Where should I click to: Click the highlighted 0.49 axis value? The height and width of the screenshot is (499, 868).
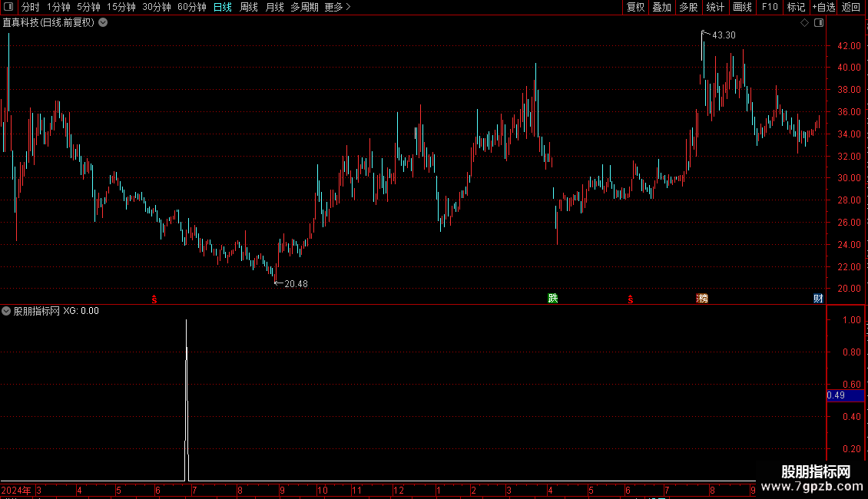845,395
